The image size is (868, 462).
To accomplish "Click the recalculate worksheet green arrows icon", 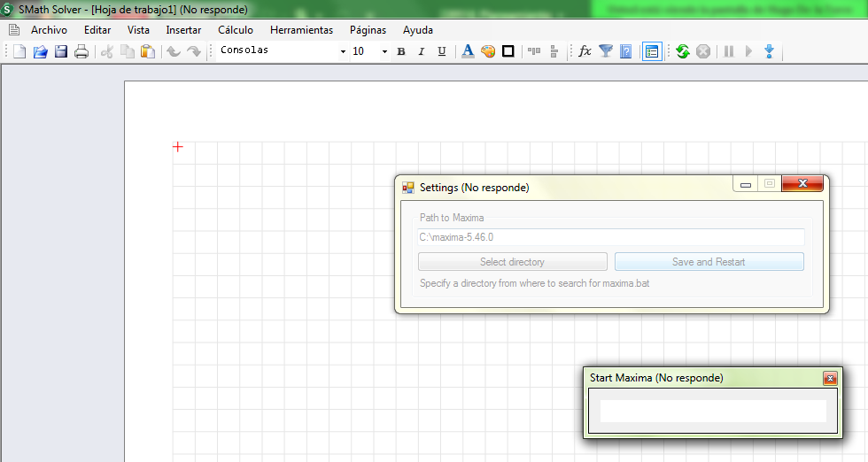I will pyautogui.click(x=682, y=51).
